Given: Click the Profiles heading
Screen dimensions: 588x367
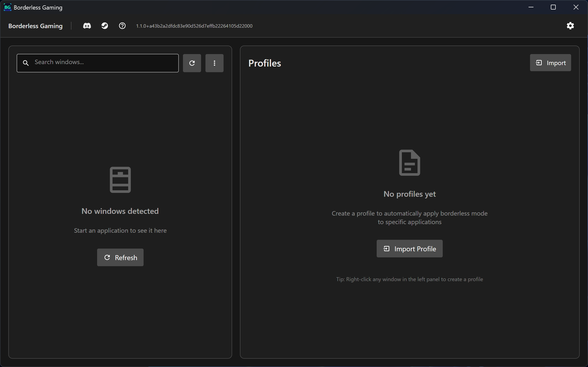Looking at the screenshot, I should (265, 63).
